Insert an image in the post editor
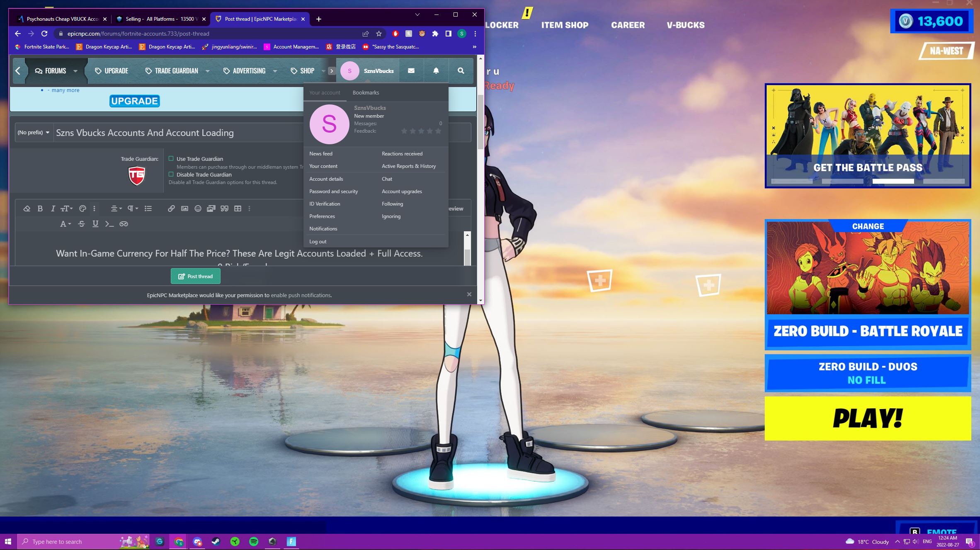The width and height of the screenshot is (980, 550). click(x=184, y=208)
